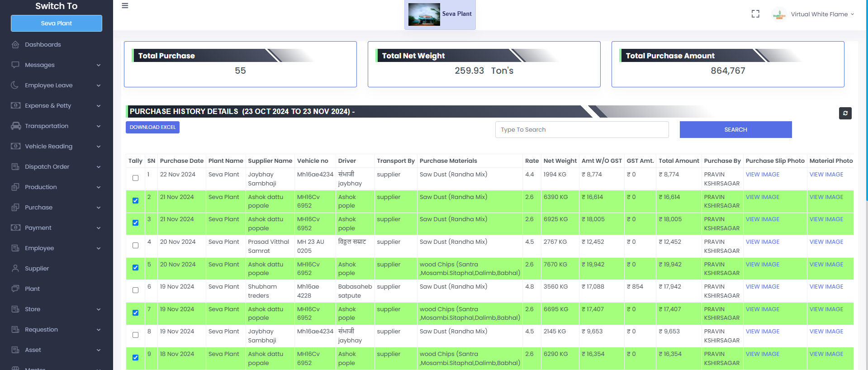Click the Supplier person icon
Image resolution: width=868 pixels, height=370 pixels.
[x=15, y=269]
